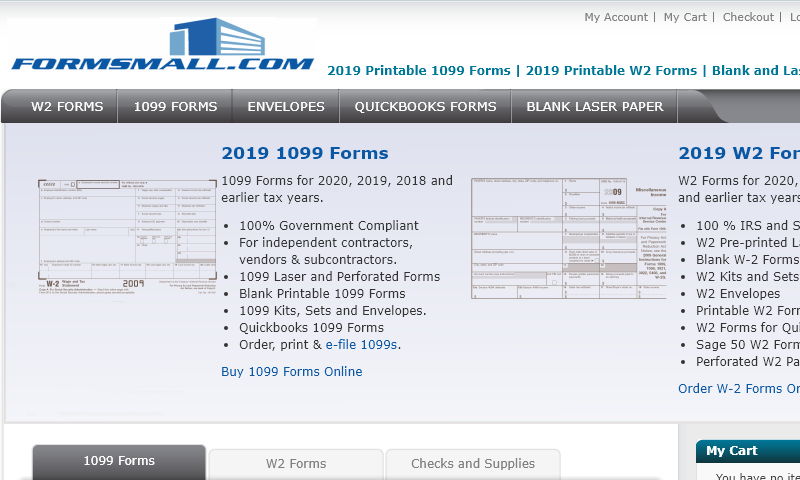800x480 pixels.
Task: Open 2019 Printable W2 Forms header link
Action: [x=611, y=70]
